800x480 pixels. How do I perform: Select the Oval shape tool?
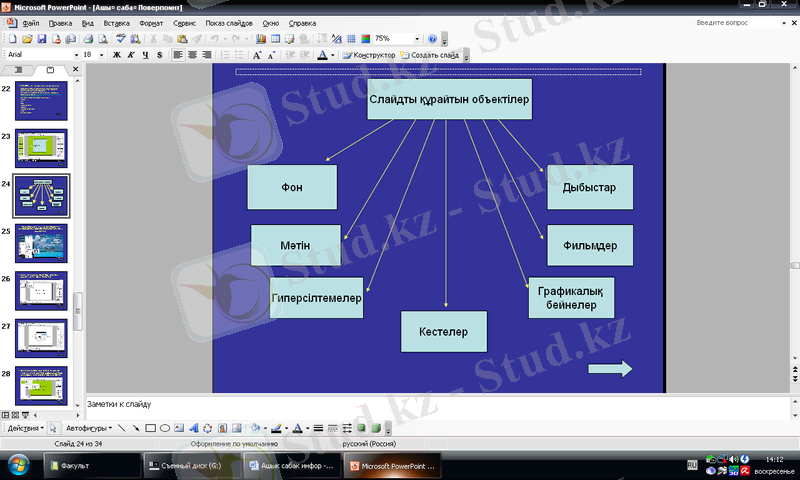(165, 428)
